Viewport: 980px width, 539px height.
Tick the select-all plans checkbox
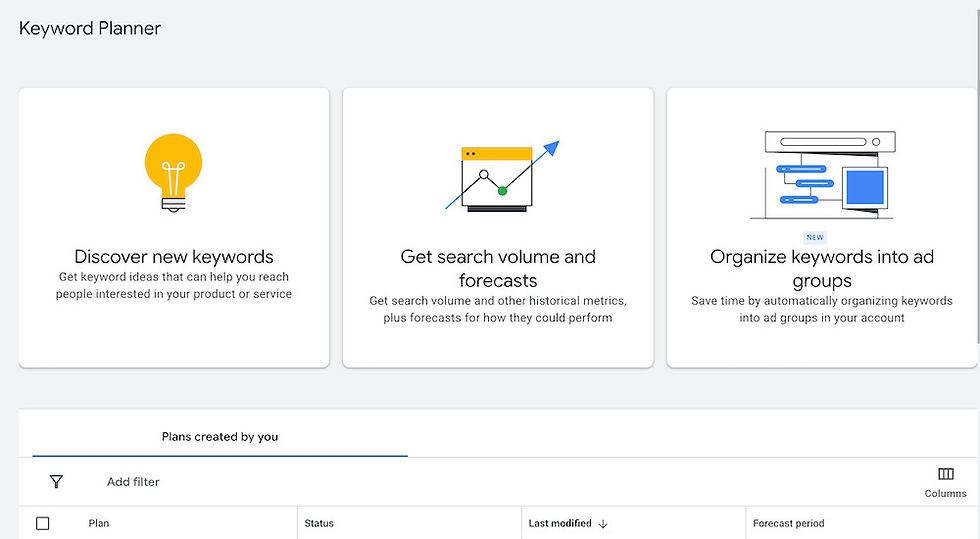[42, 523]
